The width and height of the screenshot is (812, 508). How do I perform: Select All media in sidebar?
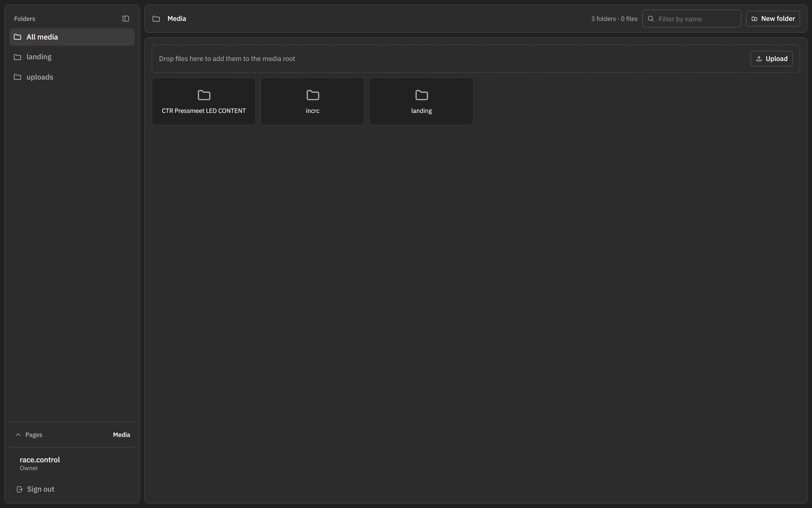(72, 37)
